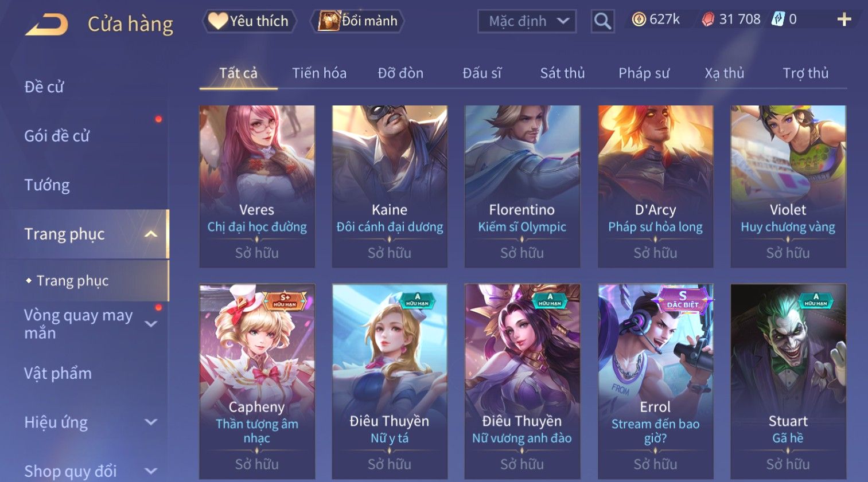Image resolution: width=868 pixels, height=482 pixels.
Task: Expand the Vòng quay may mắn section
Action: [x=151, y=324]
